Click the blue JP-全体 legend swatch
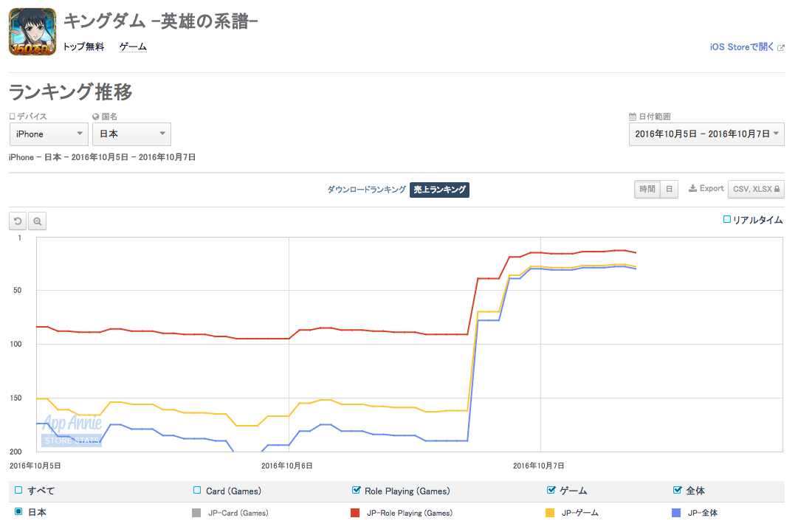Screen dimensions: 798x532 pyautogui.click(x=676, y=513)
